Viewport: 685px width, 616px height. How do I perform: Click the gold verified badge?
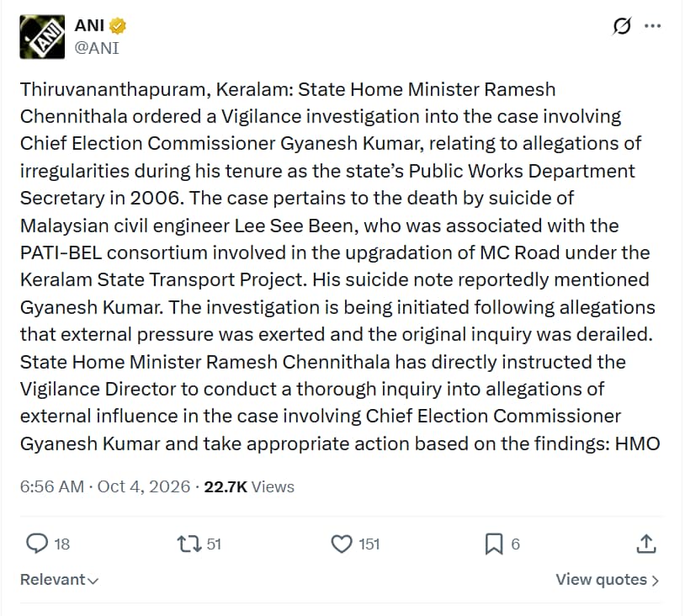click(118, 26)
